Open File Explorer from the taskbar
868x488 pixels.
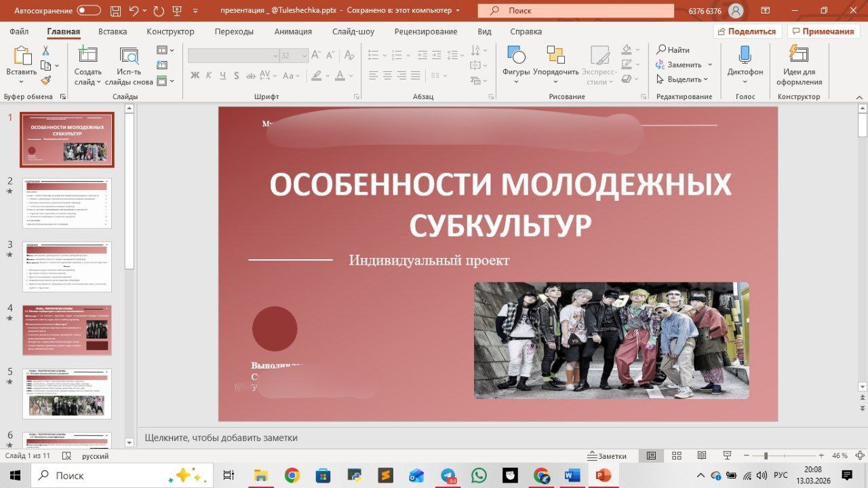coord(261,476)
